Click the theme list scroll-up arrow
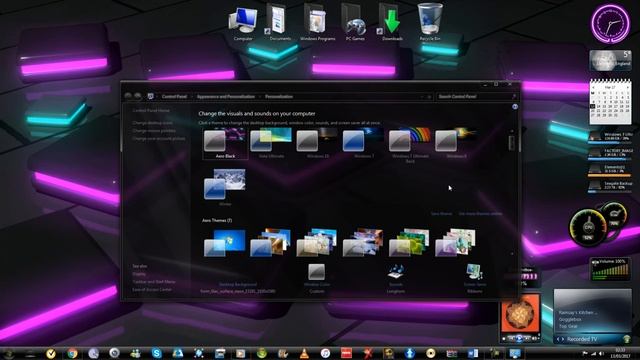 pyautogui.click(x=512, y=131)
